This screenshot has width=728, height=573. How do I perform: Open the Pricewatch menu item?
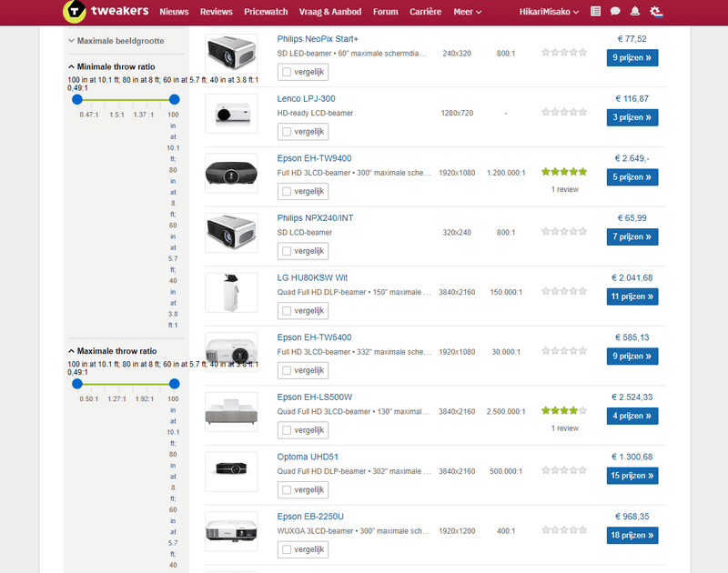point(266,12)
